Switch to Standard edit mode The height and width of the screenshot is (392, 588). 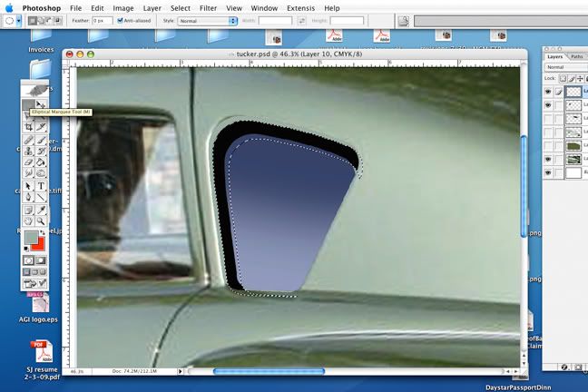[28, 260]
